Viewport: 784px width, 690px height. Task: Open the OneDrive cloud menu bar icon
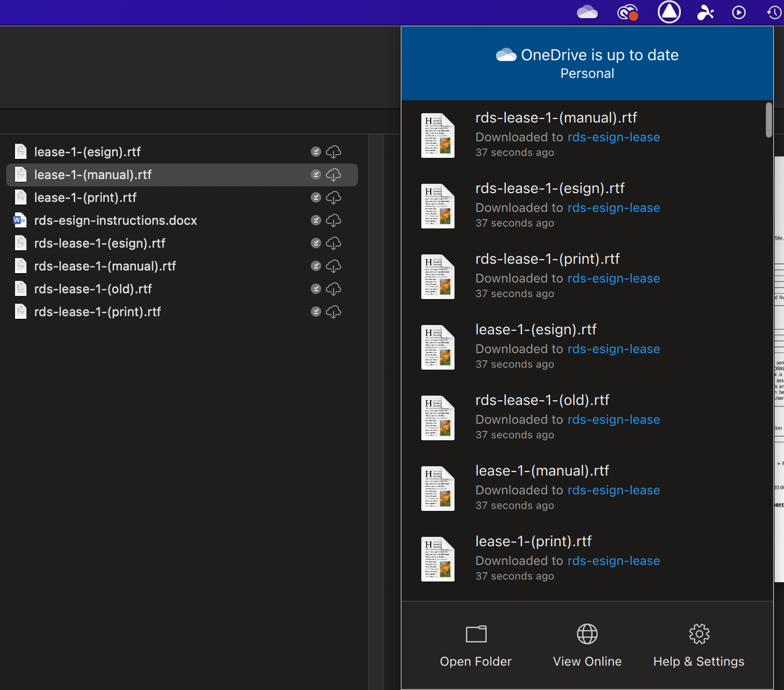587,12
